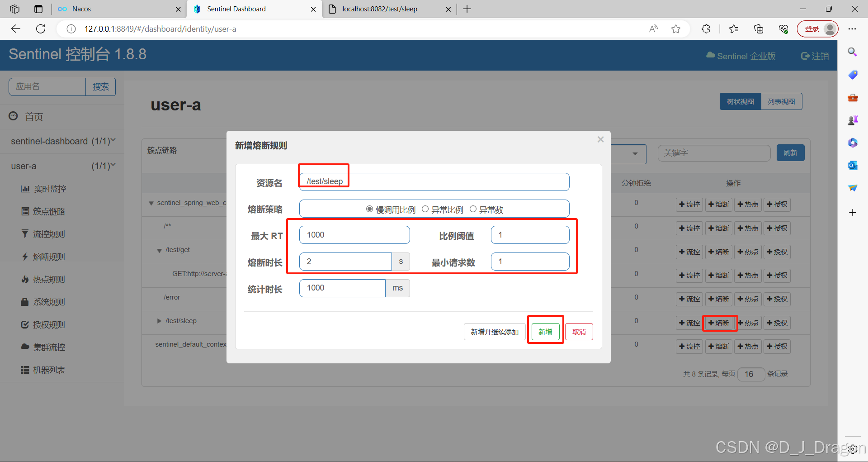Screen dimensions: 868x462
Task: Click +熔断 in the sentinel_default_context row
Action: pyautogui.click(x=719, y=346)
